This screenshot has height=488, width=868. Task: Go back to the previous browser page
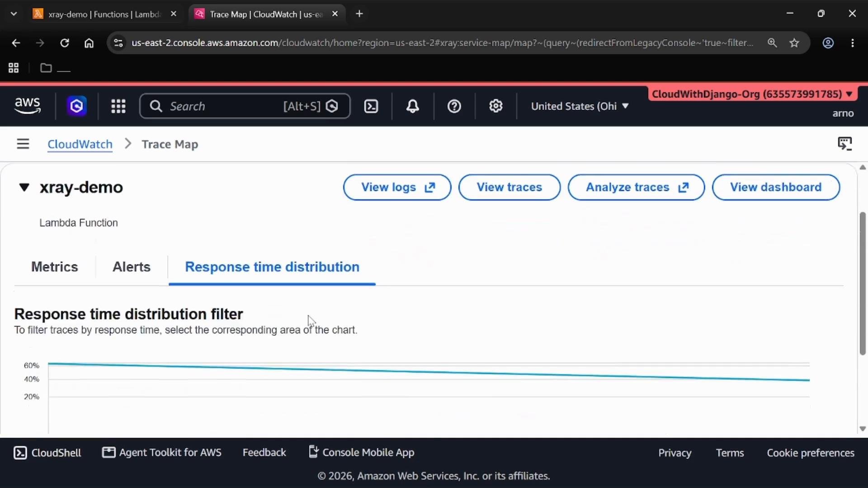pos(16,43)
